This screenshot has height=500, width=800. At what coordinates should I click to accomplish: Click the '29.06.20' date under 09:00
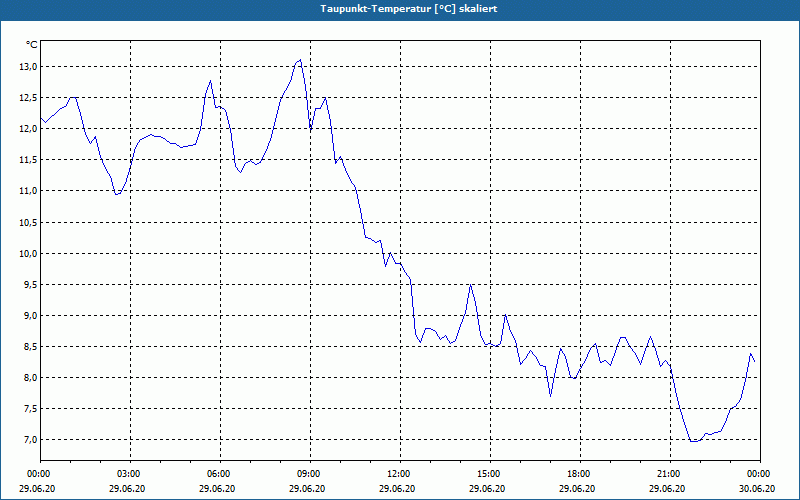307,488
